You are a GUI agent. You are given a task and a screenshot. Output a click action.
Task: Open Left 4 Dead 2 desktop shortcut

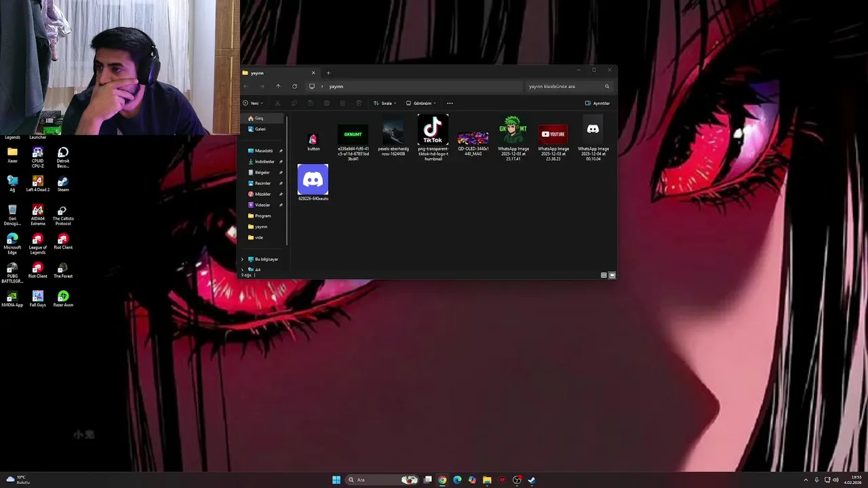click(38, 183)
